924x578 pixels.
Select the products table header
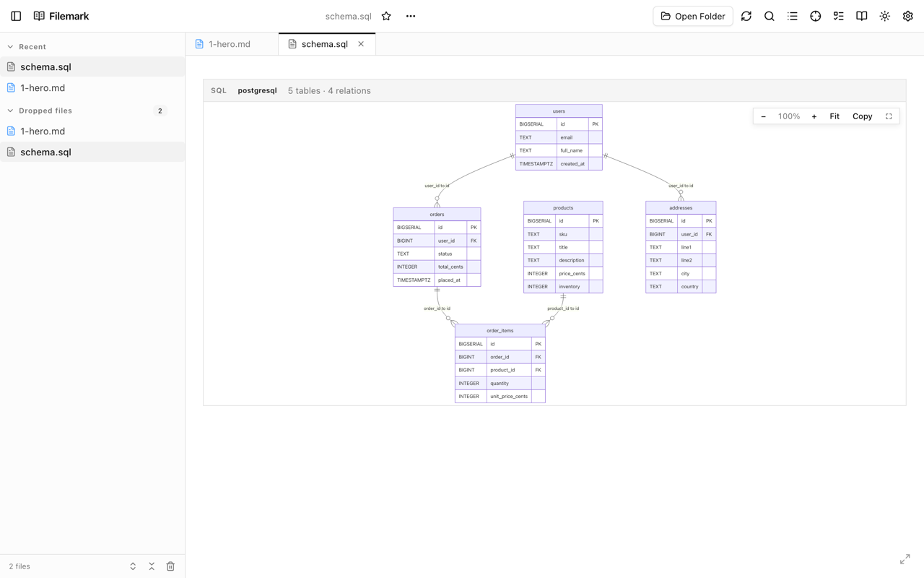click(563, 208)
